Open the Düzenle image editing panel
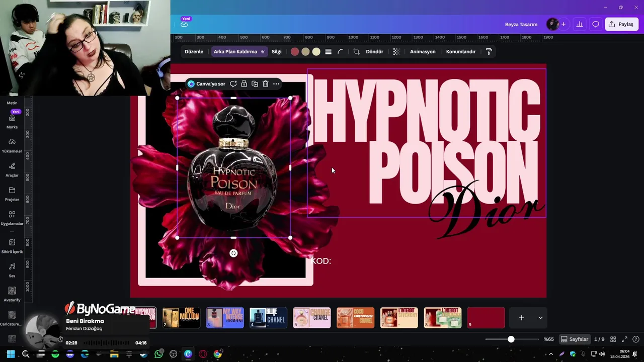This screenshot has width=644, height=362. (194, 52)
